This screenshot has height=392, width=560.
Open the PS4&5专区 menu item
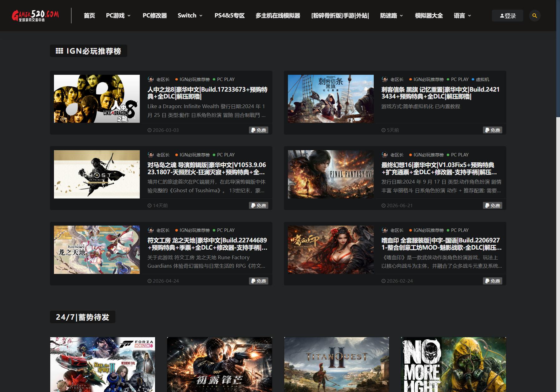(x=230, y=16)
